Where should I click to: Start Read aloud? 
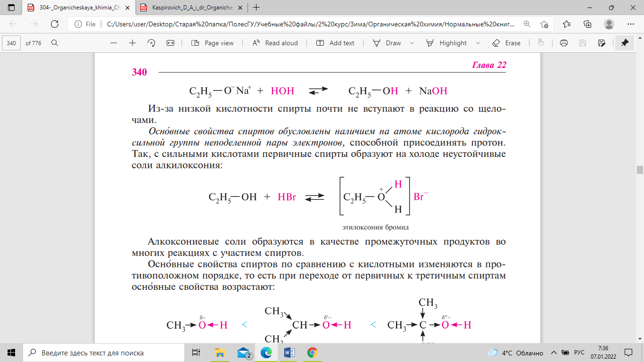[x=275, y=43]
